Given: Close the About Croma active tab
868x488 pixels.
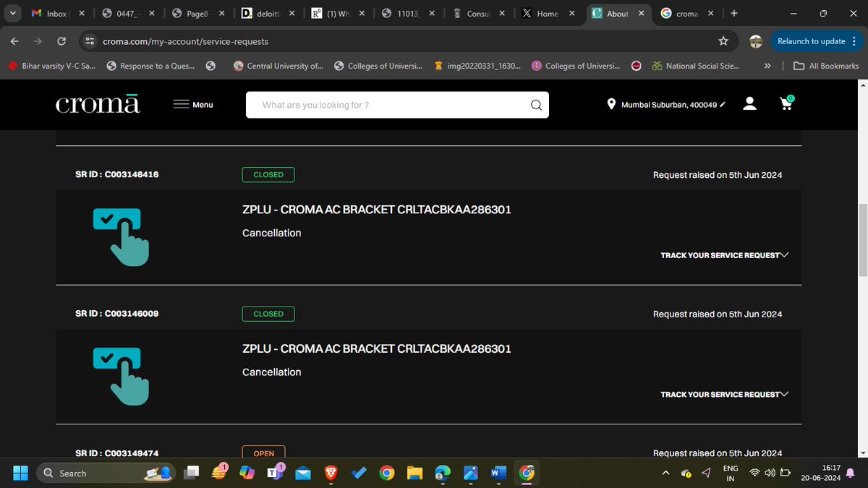Looking at the screenshot, I should (x=641, y=13).
